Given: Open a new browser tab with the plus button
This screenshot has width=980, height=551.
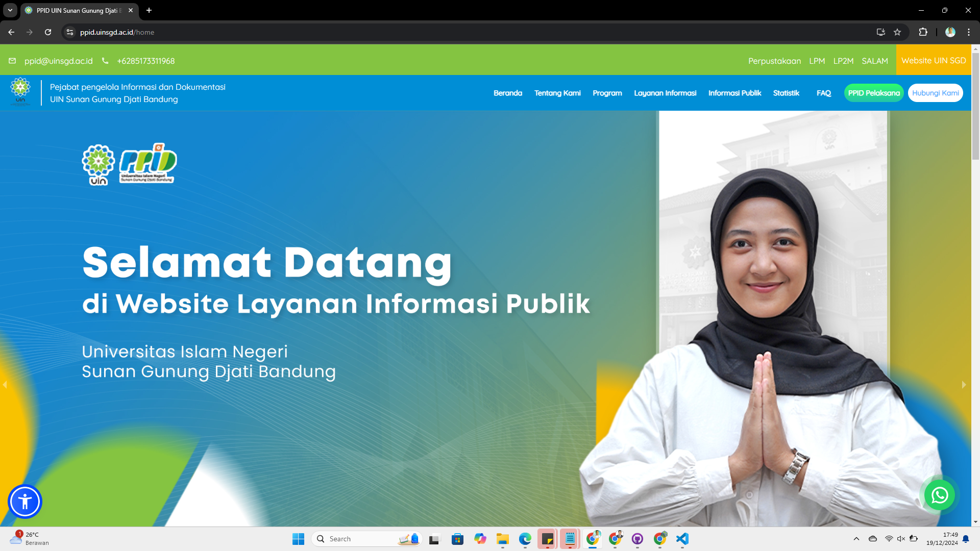Looking at the screenshot, I should coord(149,10).
